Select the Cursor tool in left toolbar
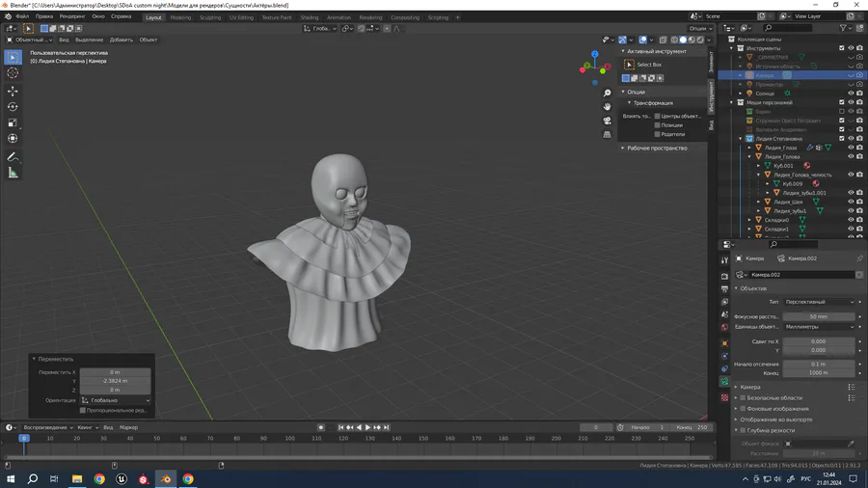868x488 pixels. tap(13, 73)
